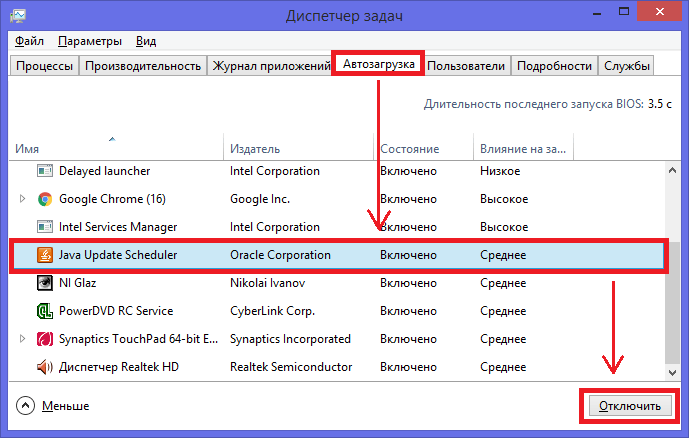
Task: Click the Java Update Scheduler icon
Action: [44, 255]
